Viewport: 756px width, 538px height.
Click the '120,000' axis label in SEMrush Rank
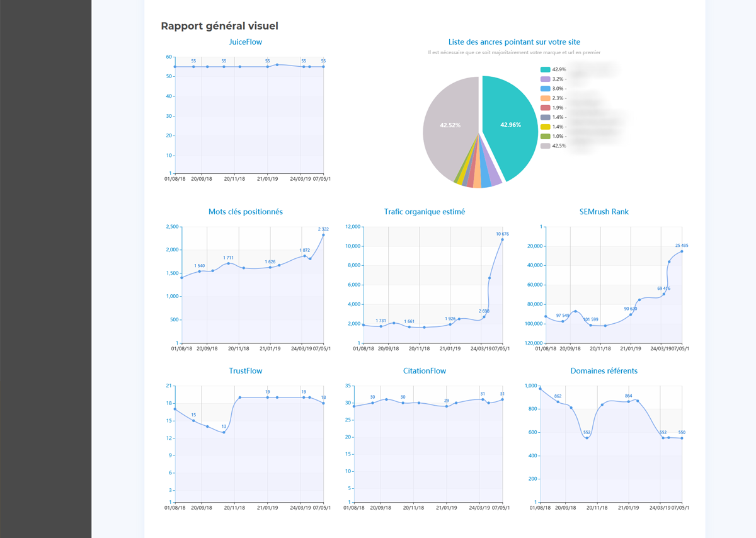coord(532,343)
